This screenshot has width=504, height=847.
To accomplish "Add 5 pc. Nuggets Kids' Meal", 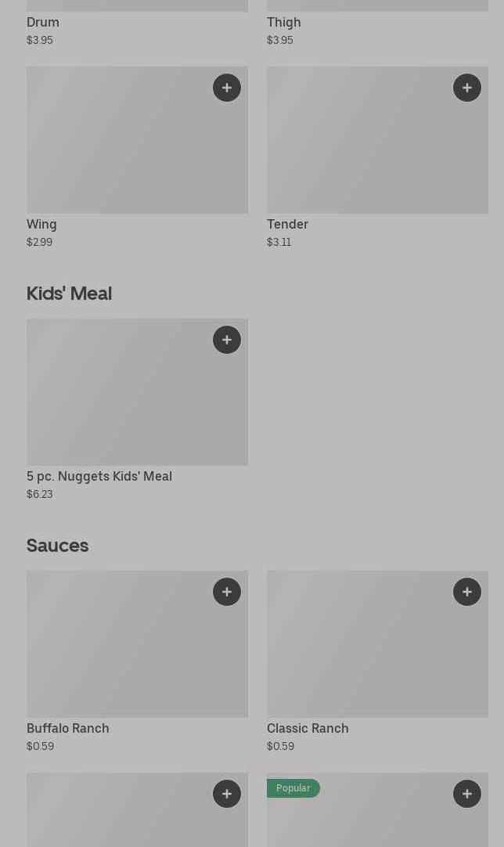I will [x=227, y=340].
